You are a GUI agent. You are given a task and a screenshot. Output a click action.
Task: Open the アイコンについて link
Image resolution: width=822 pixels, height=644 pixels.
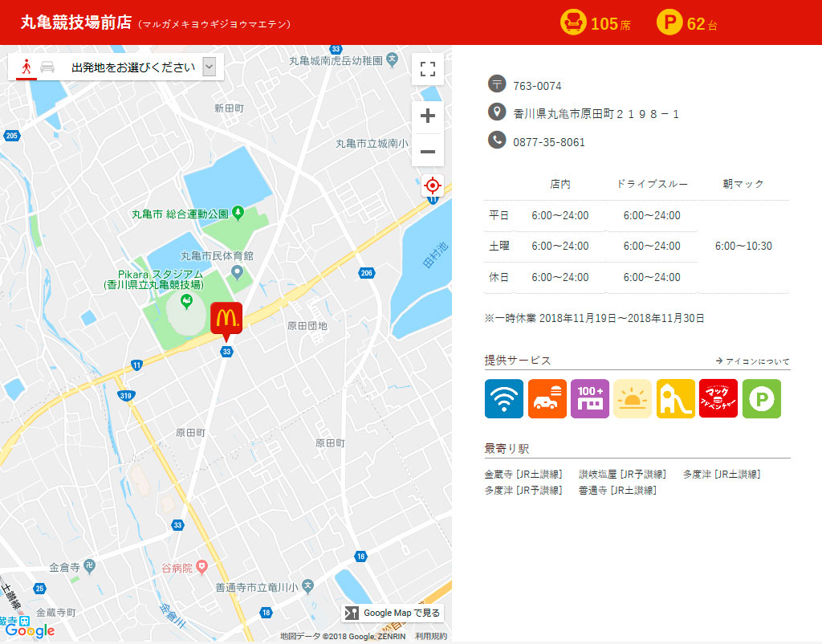pyautogui.click(x=753, y=361)
